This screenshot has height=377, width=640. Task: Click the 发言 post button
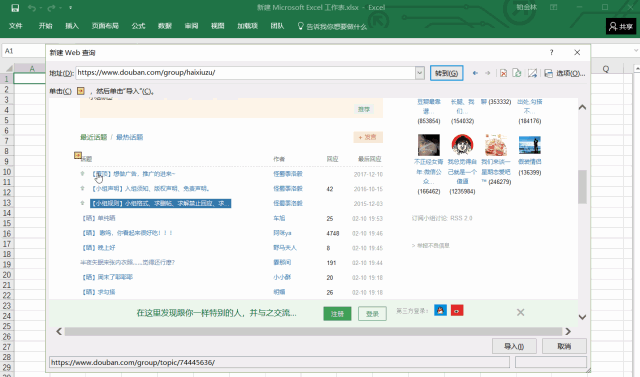coord(368,137)
